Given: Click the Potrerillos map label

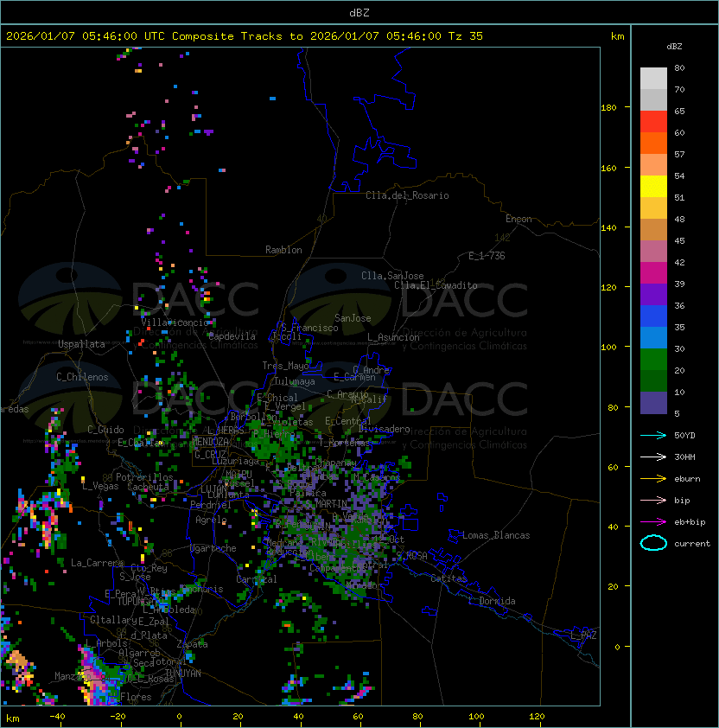Looking at the screenshot, I should click(144, 477).
